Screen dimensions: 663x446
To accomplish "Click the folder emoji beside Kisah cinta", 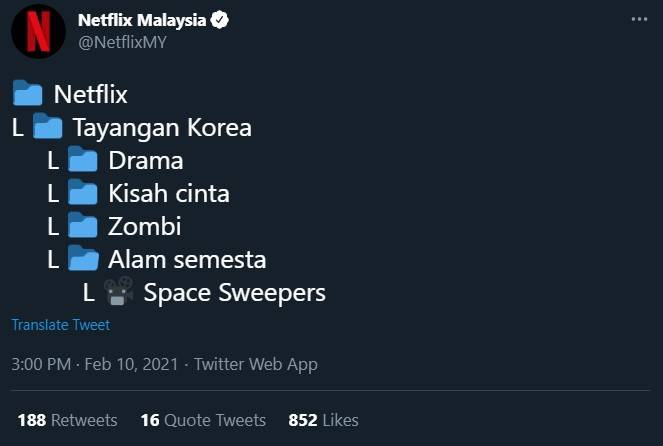I will pyautogui.click(x=83, y=193).
